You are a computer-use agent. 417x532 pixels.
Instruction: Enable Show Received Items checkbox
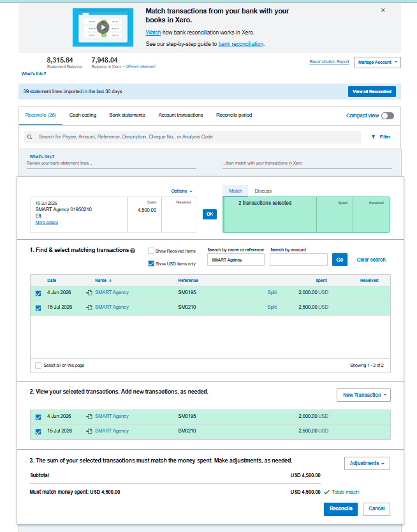pos(151,251)
